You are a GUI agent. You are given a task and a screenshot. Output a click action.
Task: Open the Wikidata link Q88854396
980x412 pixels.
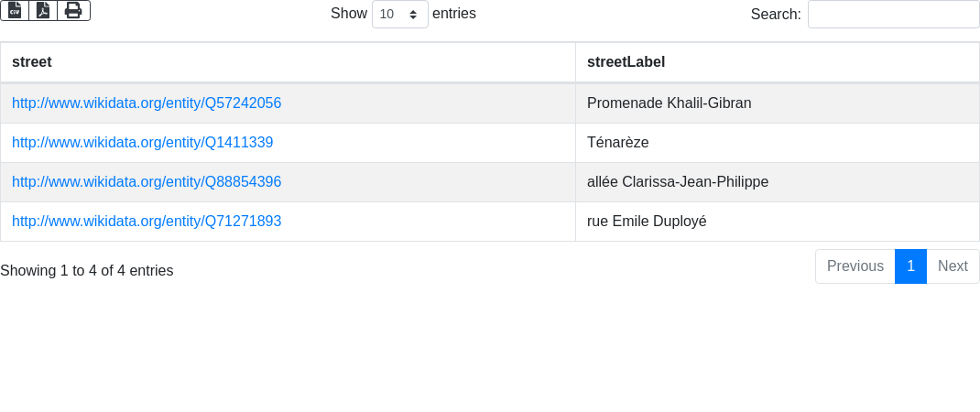147,182
